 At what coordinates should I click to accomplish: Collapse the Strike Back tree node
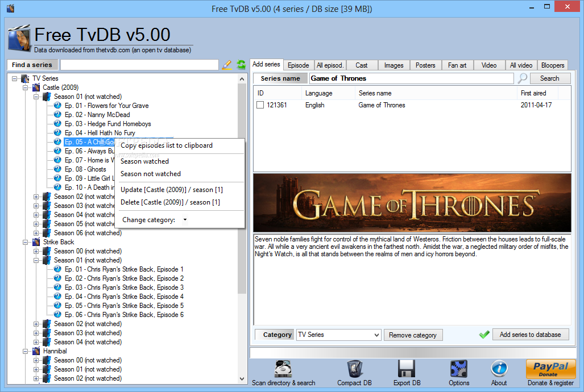click(26, 242)
